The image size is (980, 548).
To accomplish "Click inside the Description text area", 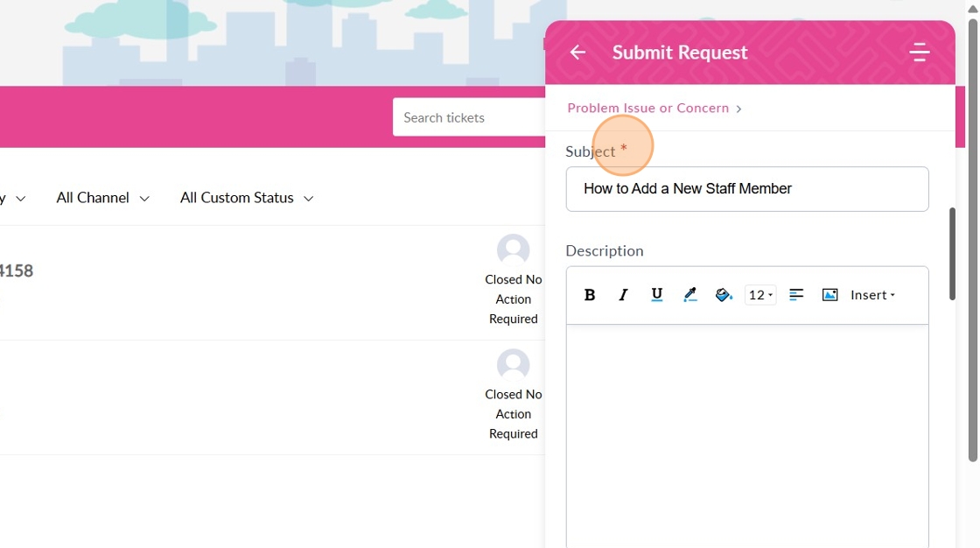I will [747, 435].
